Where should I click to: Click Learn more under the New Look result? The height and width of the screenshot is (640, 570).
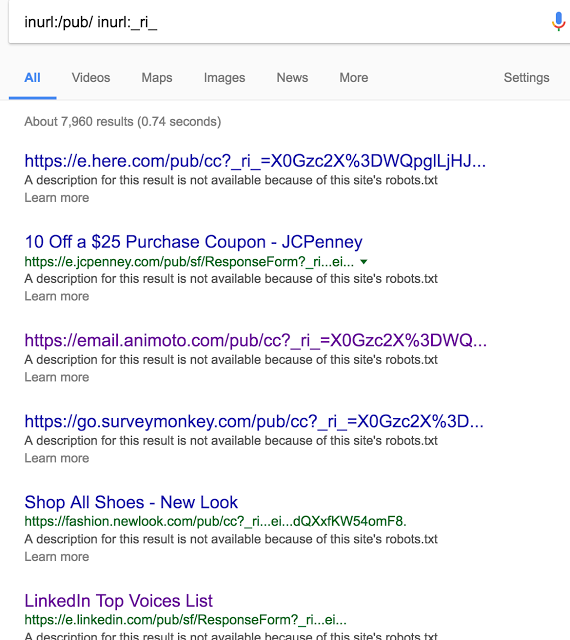pos(57,557)
